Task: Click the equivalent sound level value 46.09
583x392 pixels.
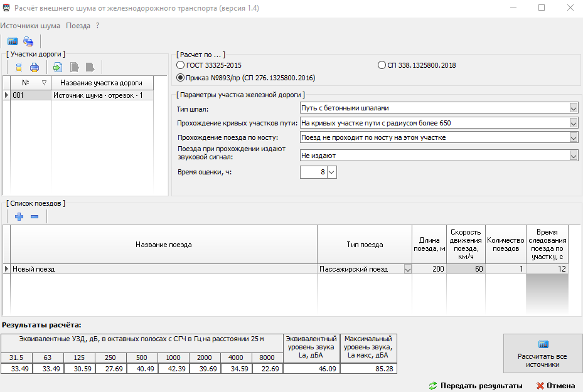Action: tap(311, 369)
